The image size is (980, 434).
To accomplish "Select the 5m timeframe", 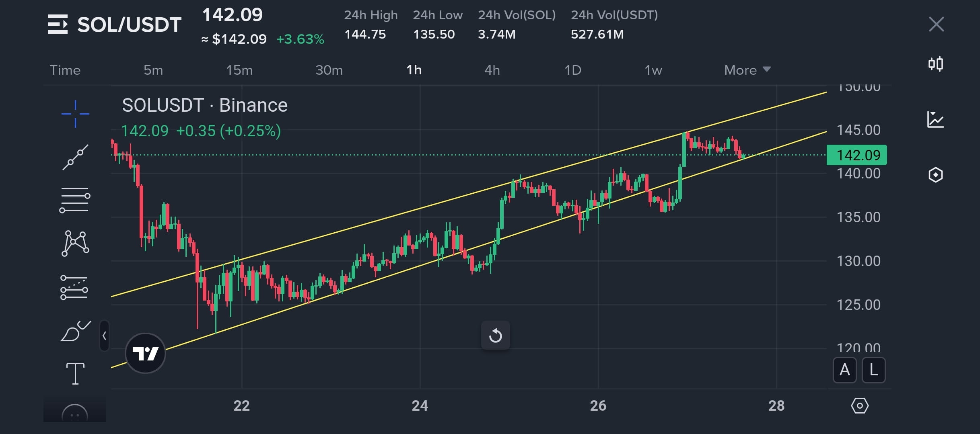I will coord(153,70).
